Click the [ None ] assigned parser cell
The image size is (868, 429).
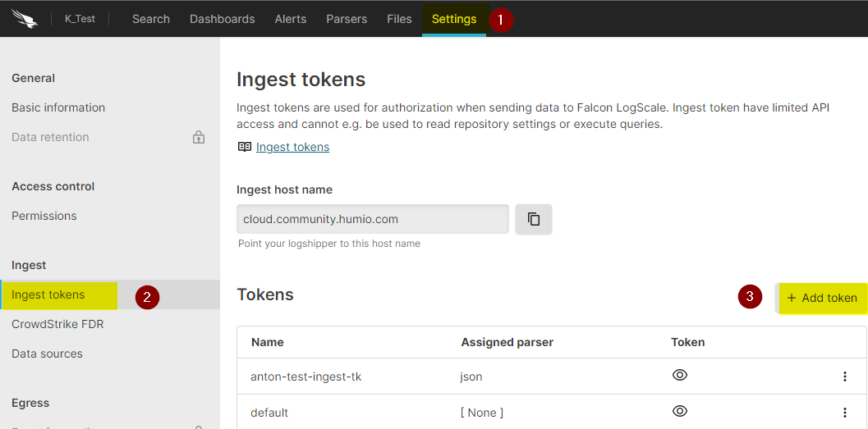[482, 413]
